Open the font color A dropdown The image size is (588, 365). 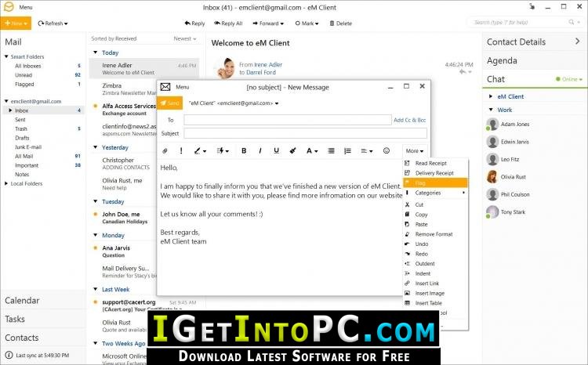tap(312, 150)
